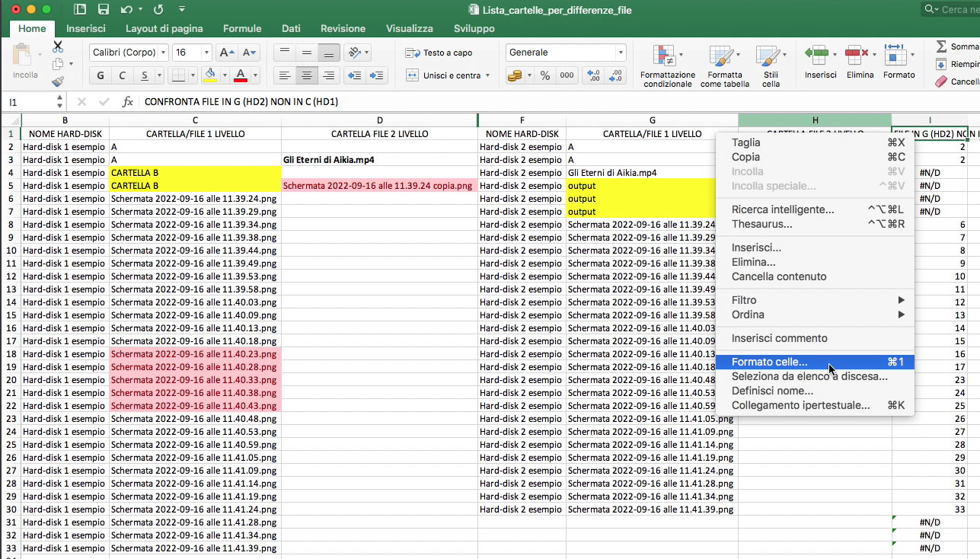Image resolution: width=980 pixels, height=559 pixels.
Task: Toggle underline S formatting button
Action: click(x=143, y=75)
